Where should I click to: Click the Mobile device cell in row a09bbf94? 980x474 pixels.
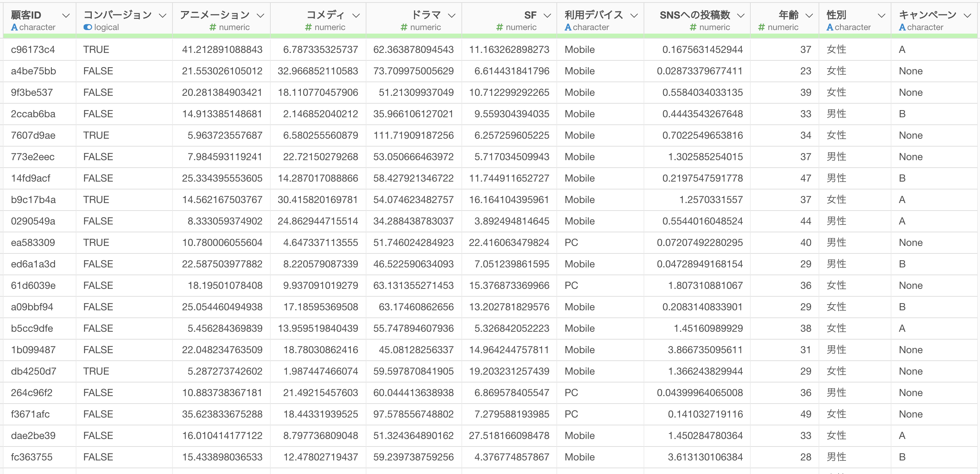[580, 307]
